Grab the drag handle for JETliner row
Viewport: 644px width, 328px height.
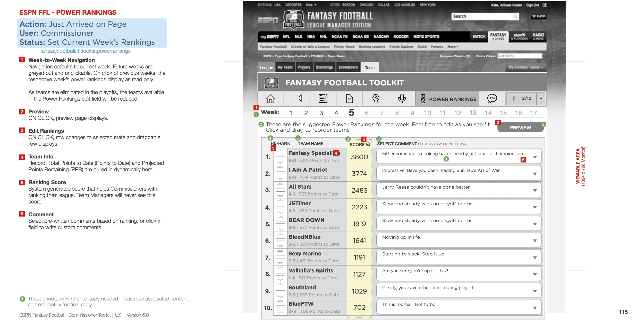[280, 207]
